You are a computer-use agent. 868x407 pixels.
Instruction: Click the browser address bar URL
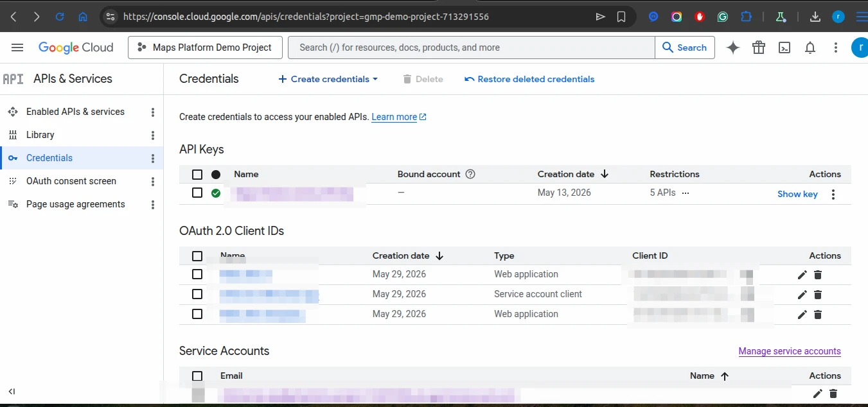[x=306, y=17]
